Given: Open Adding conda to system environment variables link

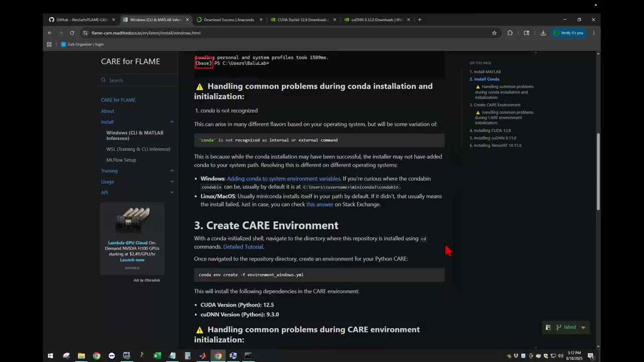Looking at the screenshot, I should pyautogui.click(x=284, y=178).
